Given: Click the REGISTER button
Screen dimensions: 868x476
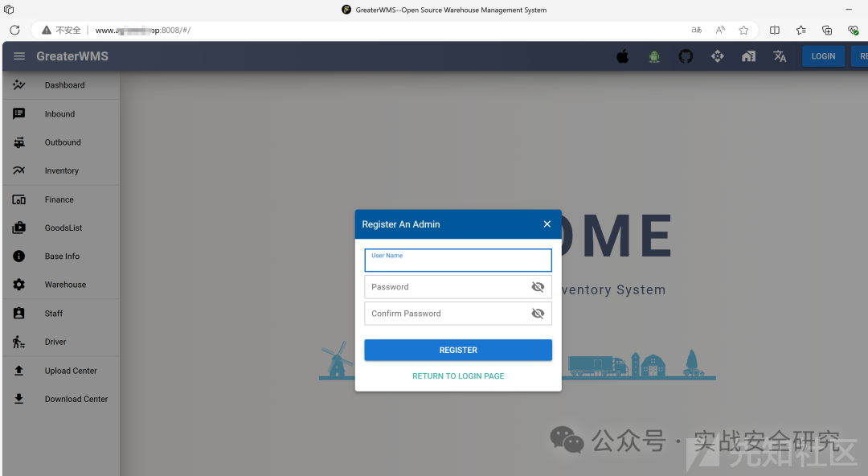Looking at the screenshot, I should pos(458,351).
